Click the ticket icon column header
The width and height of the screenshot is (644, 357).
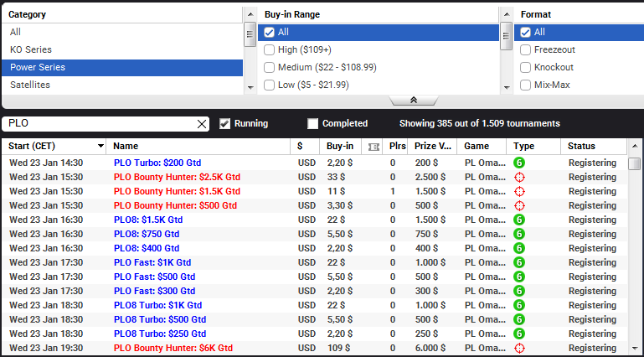pyautogui.click(x=374, y=147)
